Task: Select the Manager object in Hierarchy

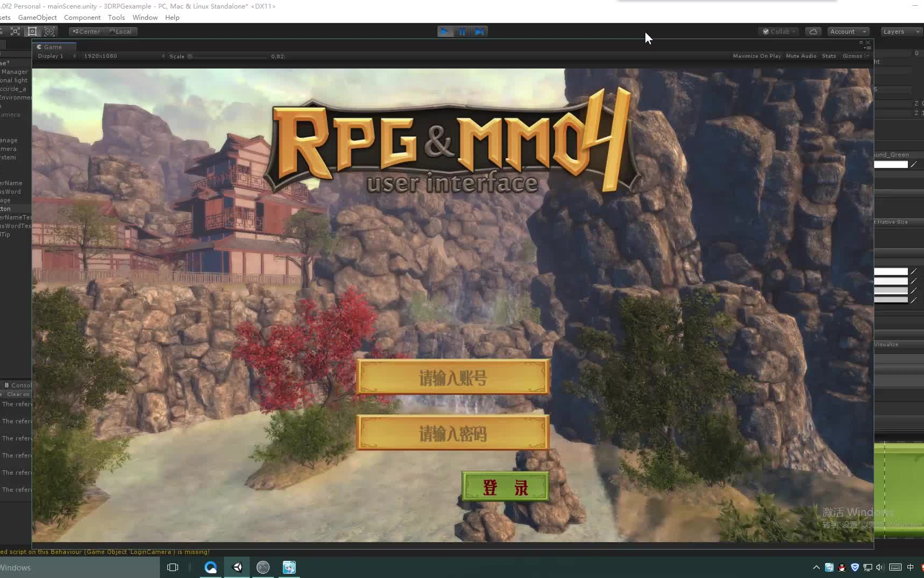Action: click(x=14, y=72)
